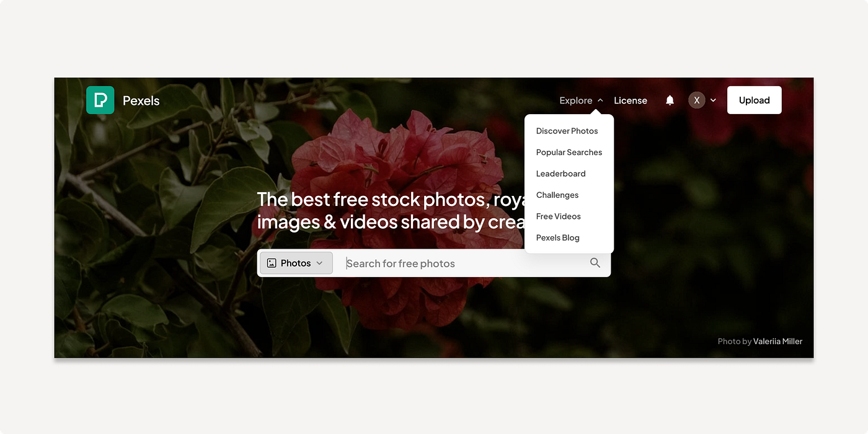Click the green Pexels logo icon
Viewport: 868px width, 434px height.
click(100, 100)
